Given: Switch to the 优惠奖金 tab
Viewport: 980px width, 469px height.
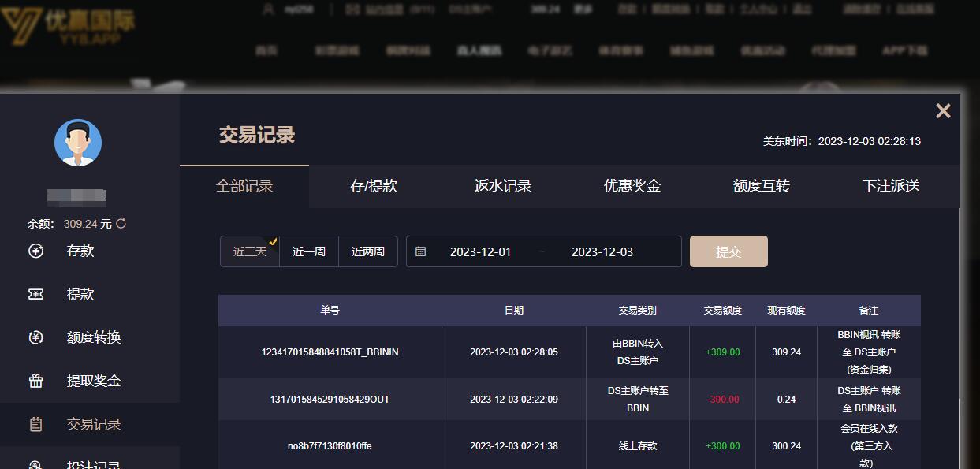Looking at the screenshot, I should click(632, 186).
